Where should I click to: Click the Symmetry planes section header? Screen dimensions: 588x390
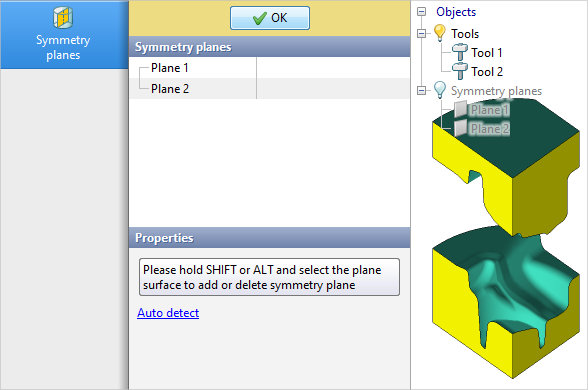(x=269, y=47)
